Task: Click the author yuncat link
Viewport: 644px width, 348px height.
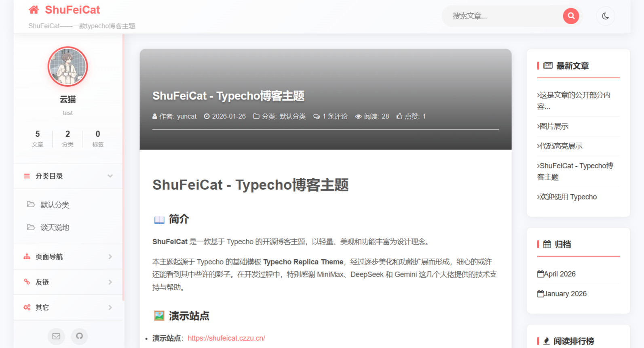Action: 187,116
